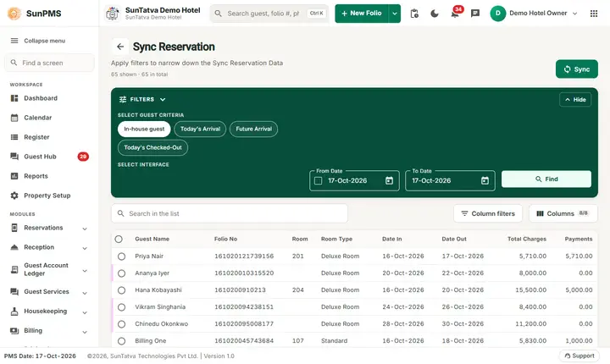This screenshot has width=610, height=364.
Task: Click the Demo Hotel Owner avatar
Action: point(497,14)
